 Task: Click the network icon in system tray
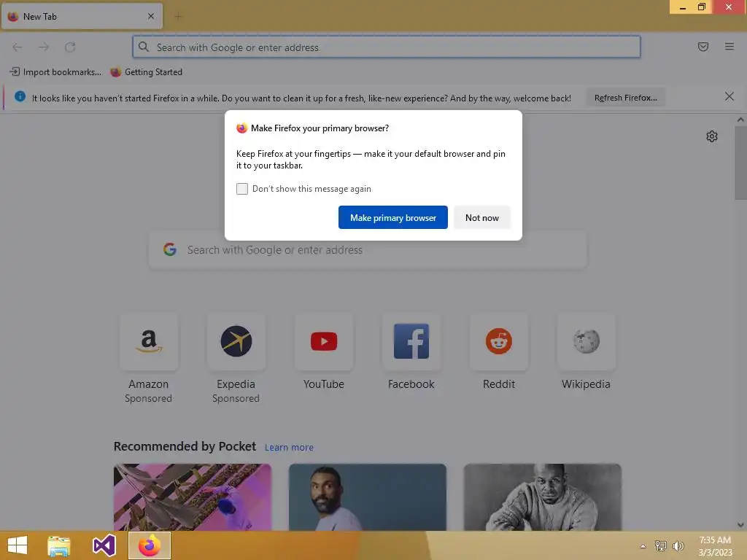[x=661, y=546]
